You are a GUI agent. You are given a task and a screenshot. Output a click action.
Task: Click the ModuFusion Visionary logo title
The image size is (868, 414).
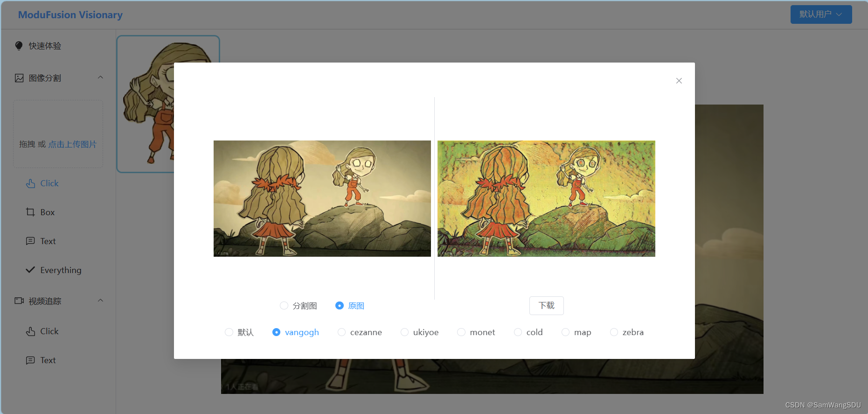[70, 15]
